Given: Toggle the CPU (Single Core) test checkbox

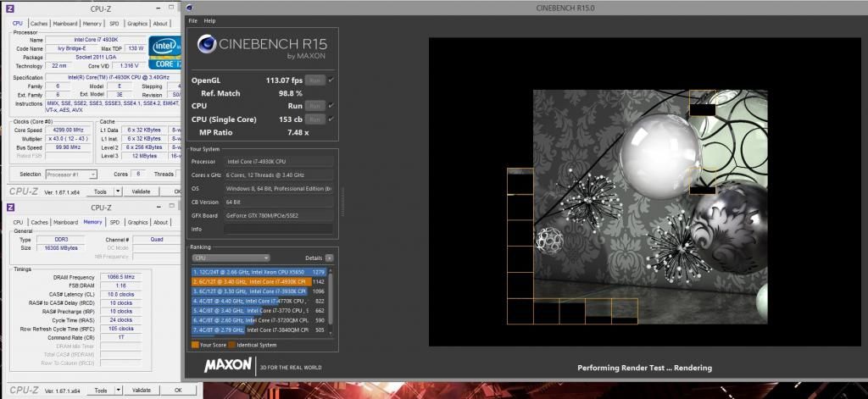Looking at the screenshot, I should (331, 119).
